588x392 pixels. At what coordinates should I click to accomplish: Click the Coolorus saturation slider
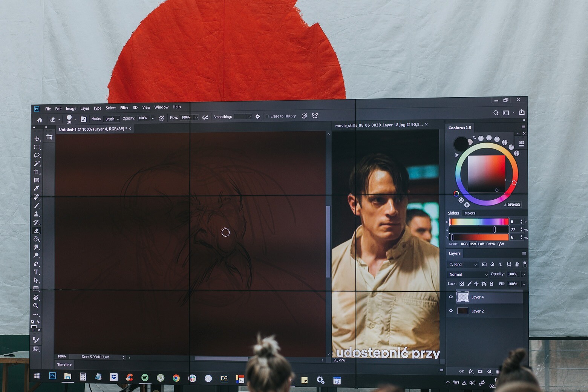(x=479, y=230)
